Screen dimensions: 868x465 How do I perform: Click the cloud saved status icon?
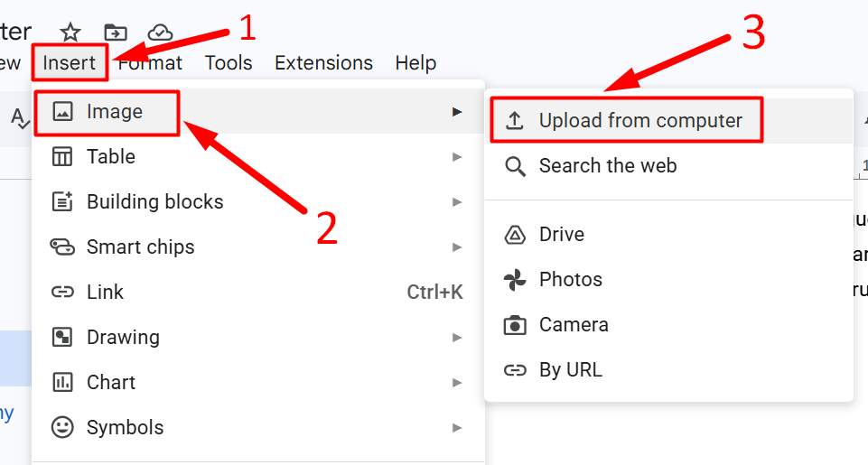click(x=160, y=32)
